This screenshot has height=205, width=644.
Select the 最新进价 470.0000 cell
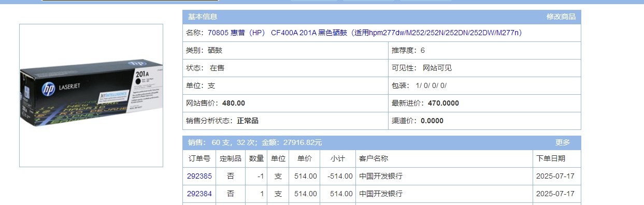(485, 104)
